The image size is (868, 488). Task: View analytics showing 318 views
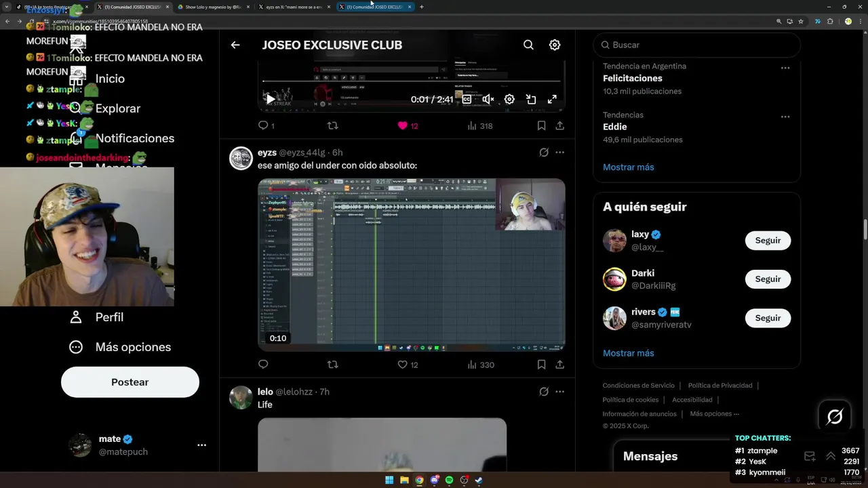pyautogui.click(x=480, y=125)
